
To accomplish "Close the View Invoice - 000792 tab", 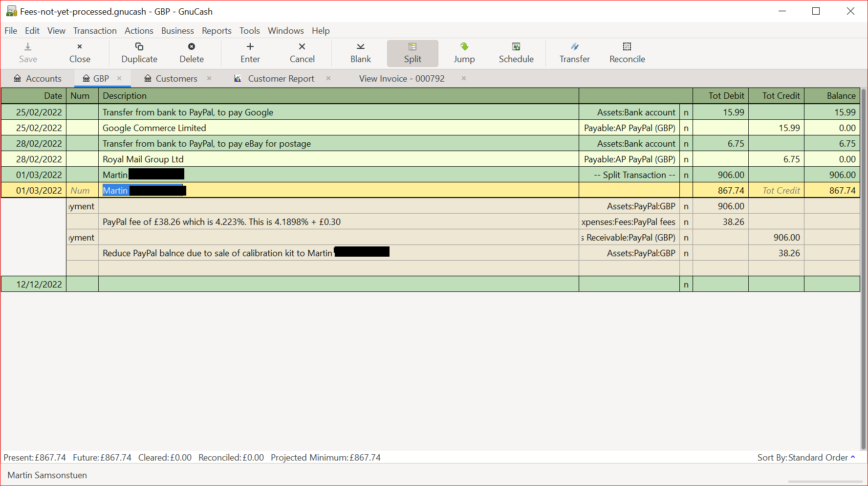I will coord(464,78).
